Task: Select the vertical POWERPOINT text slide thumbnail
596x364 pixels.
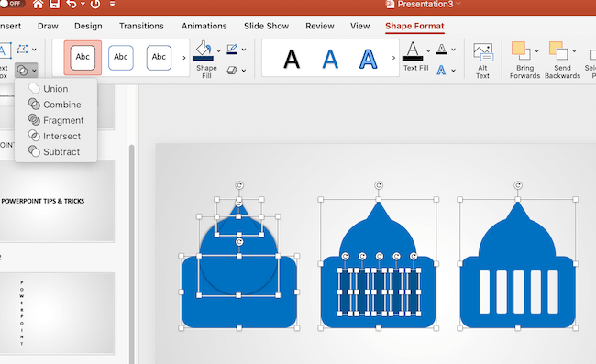Action: 57,313
